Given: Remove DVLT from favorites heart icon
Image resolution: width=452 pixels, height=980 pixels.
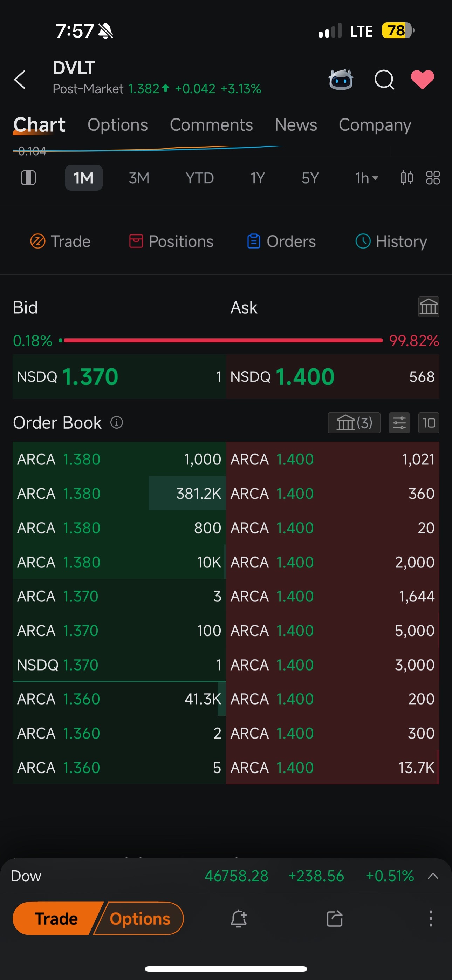Looking at the screenshot, I should coord(422,80).
